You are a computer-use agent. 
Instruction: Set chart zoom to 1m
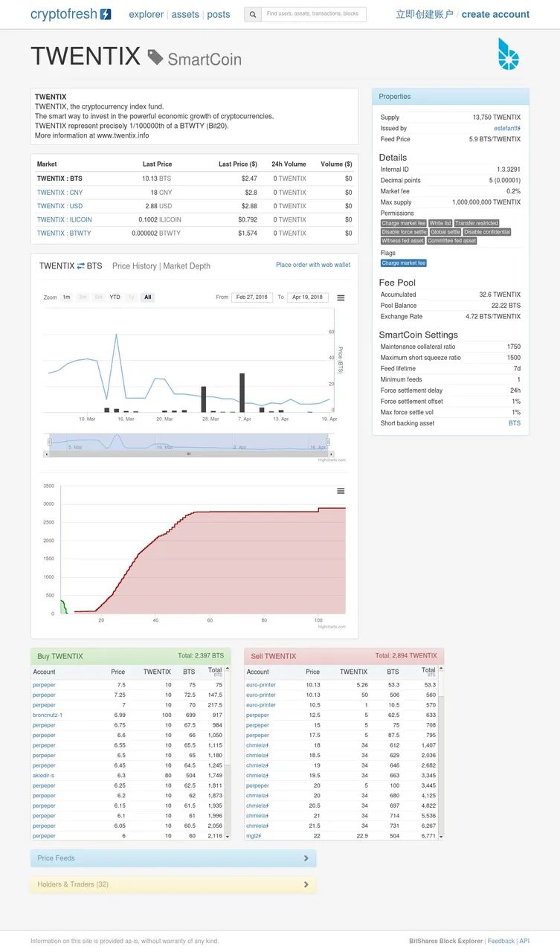(x=66, y=297)
